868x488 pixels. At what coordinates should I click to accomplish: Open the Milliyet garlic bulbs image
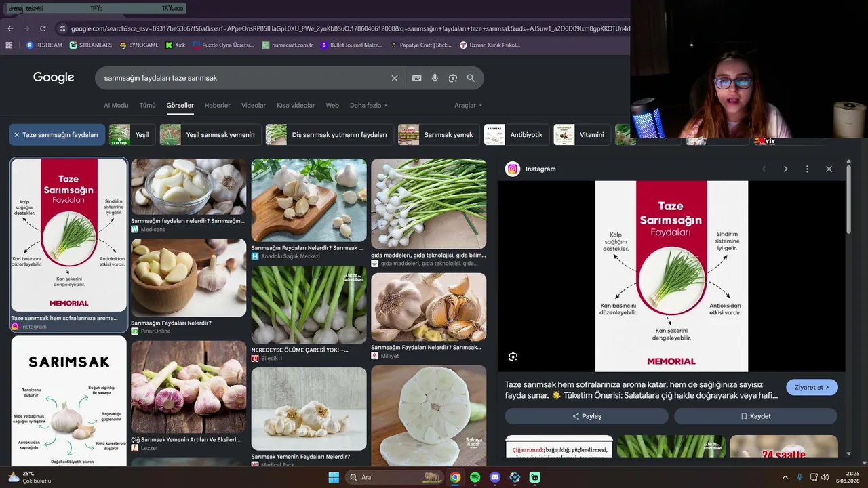pyautogui.click(x=429, y=307)
